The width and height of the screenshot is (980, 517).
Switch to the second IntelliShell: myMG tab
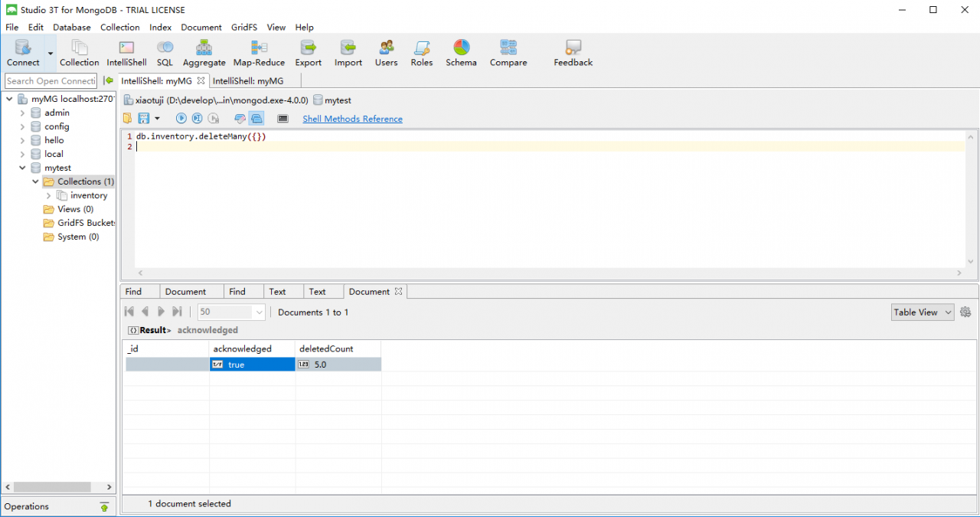click(248, 80)
